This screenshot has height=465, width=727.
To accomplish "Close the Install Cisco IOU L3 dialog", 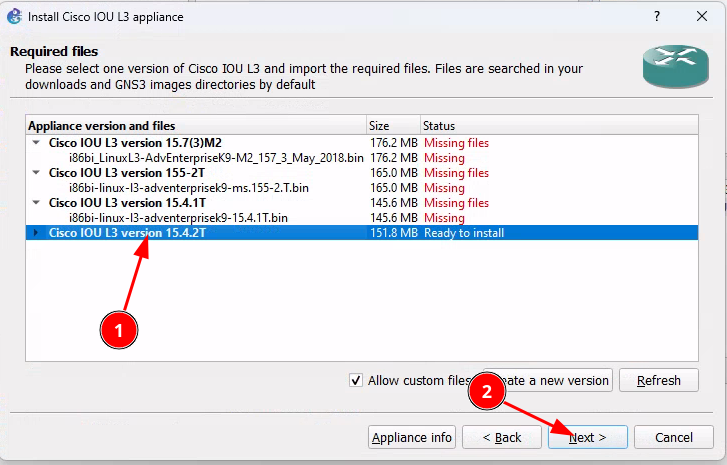I will (703, 17).
